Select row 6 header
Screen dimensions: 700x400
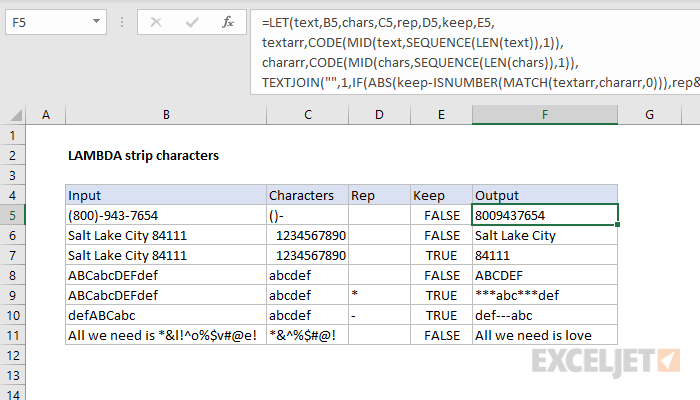pyautogui.click(x=12, y=235)
